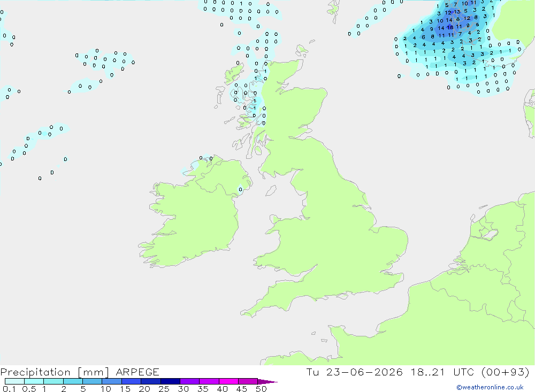
Task: Select the 45 to 50 mm legend swatch
Action: coord(248,381)
